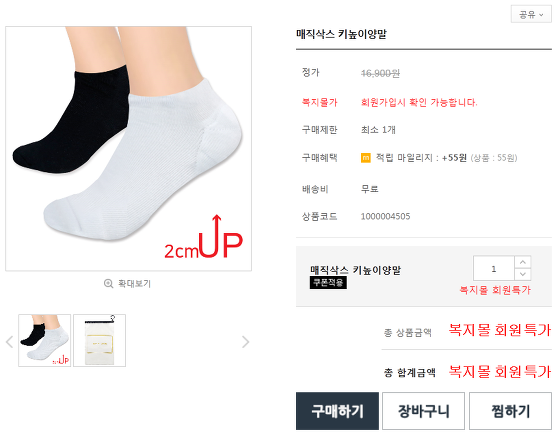The width and height of the screenshot is (560, 436).
Task: Click the 2cm UP graphic on image
Action: coord(204,239)
